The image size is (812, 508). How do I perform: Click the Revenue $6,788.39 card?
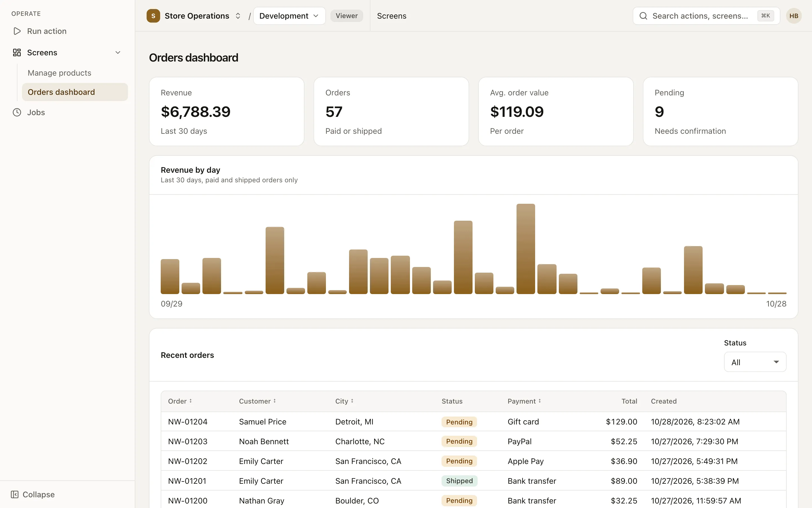[x=226, y=111]
